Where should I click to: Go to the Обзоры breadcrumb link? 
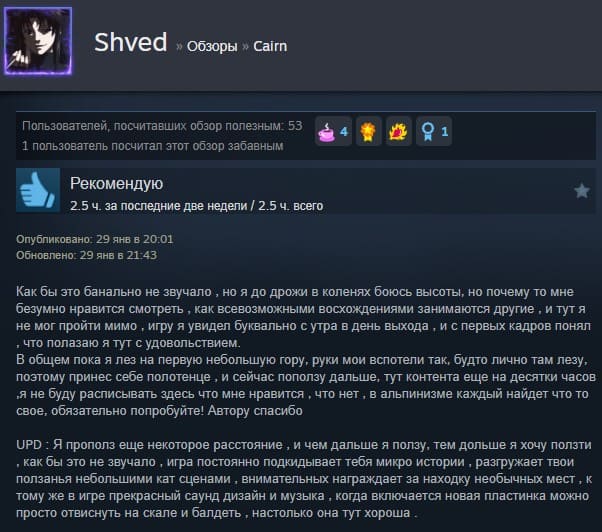click(212, 46)
